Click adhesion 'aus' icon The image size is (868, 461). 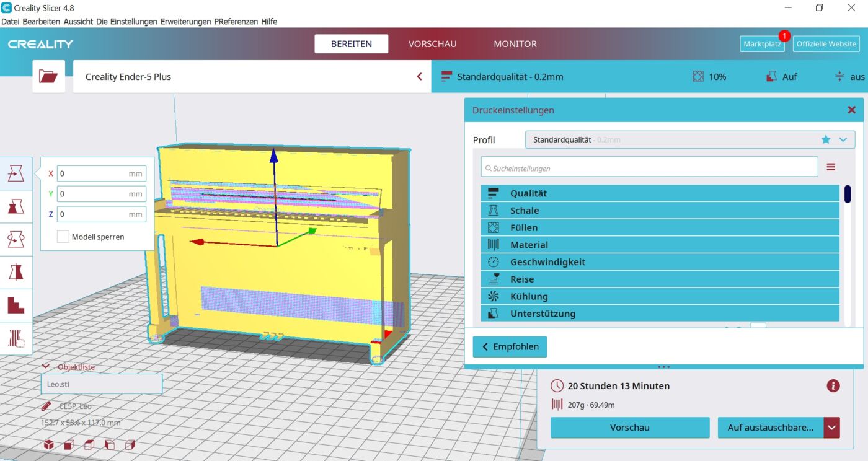(839, 76)
